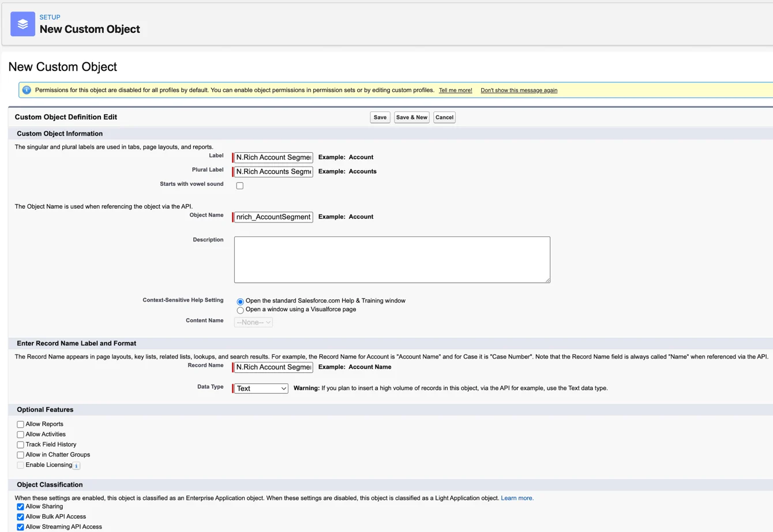Click Don't show this message again link

(519, 90)
